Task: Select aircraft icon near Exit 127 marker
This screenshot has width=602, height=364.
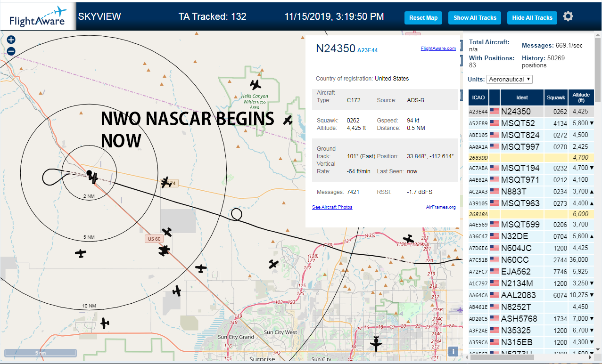Action: pos(273,264)
